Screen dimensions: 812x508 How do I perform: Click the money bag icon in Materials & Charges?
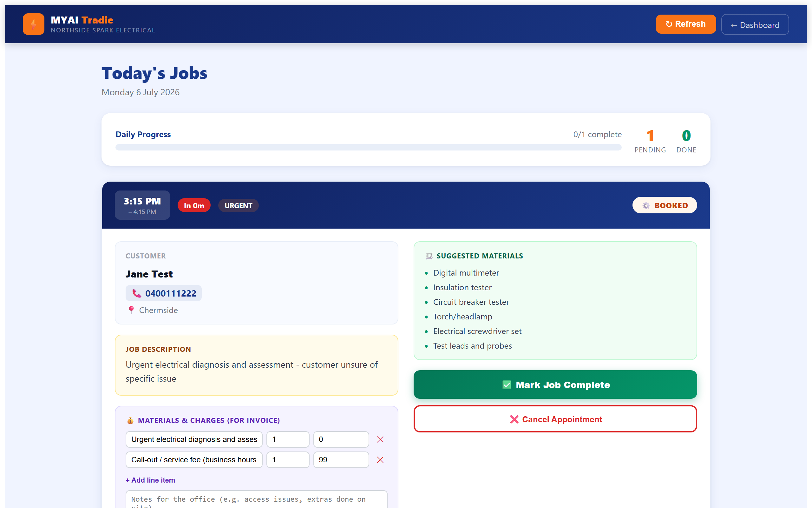click(130, 421)
